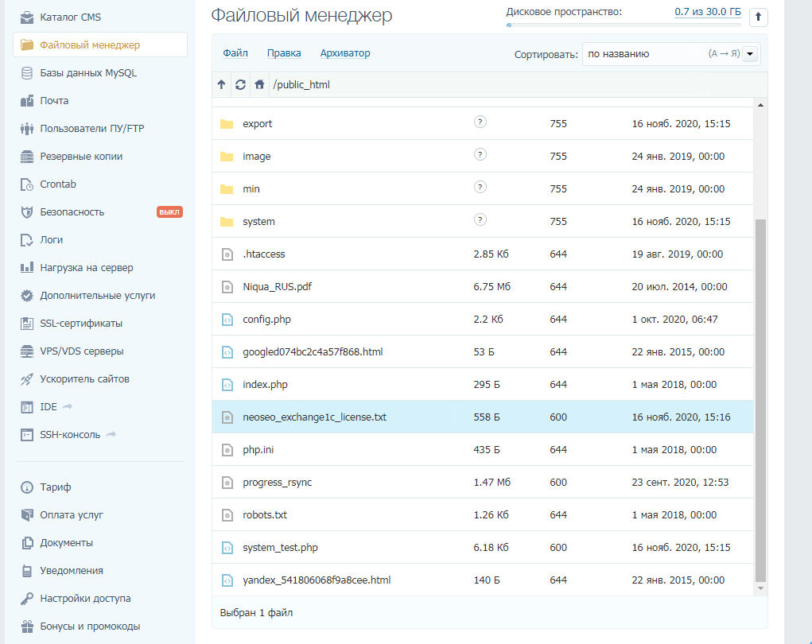Screen dimensions: 812x644
Task: Show size info for min folder
Action: 480,188
